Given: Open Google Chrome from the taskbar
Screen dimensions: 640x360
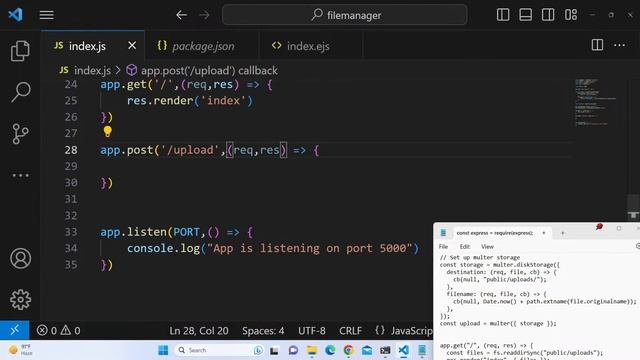Looking at the screenshot, I should click(x=349, y=350).
